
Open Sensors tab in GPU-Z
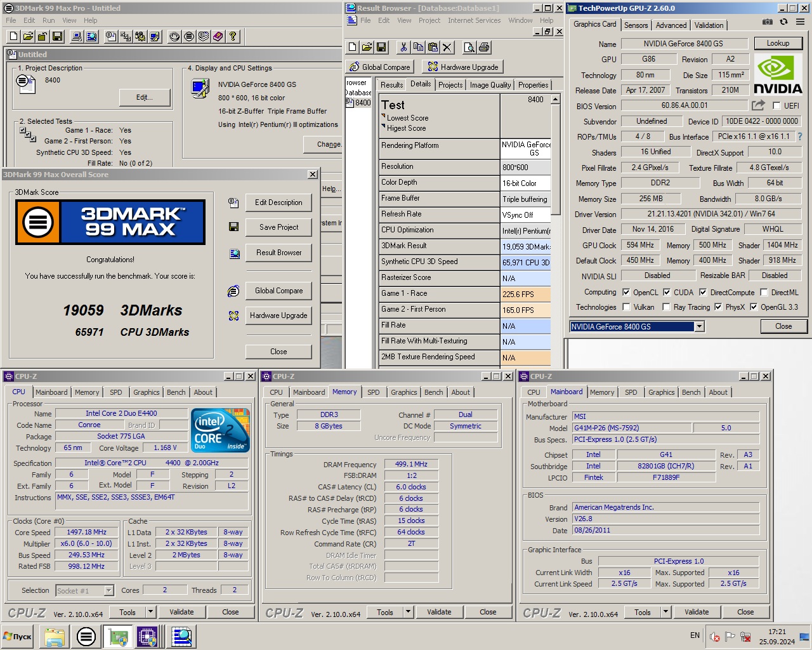point(636,25)
